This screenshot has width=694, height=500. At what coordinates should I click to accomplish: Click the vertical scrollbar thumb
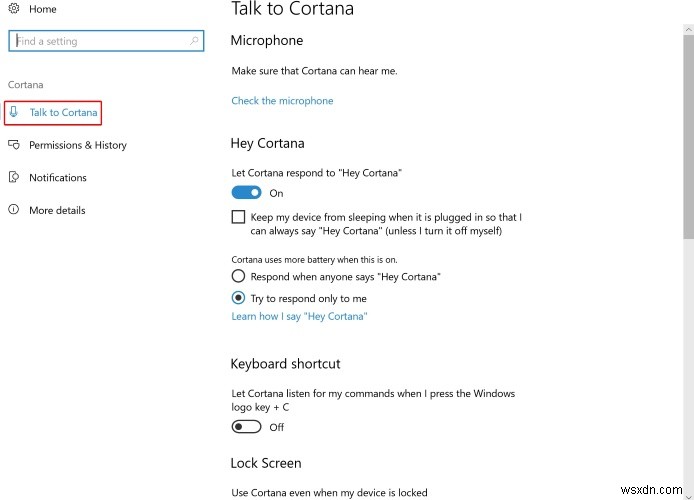pos(688,137)
